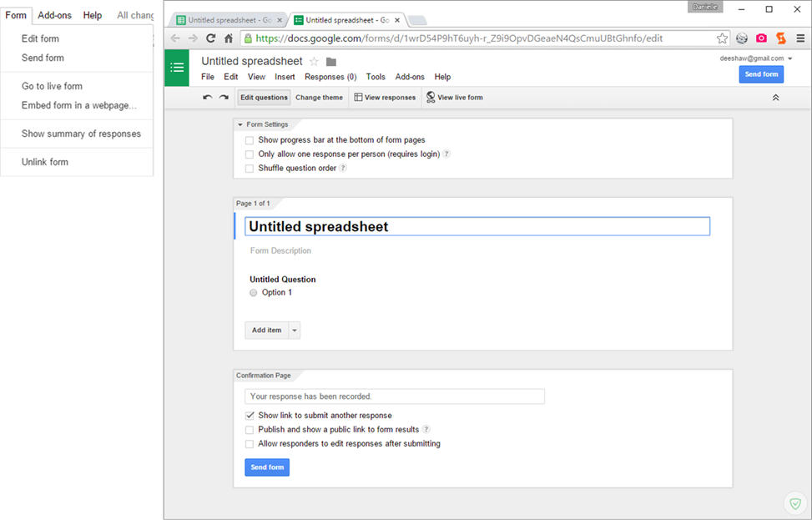Click the Edit questions button
Image resolution: width=812 pixels, height=520 pixels.
[x=264, y=98]
